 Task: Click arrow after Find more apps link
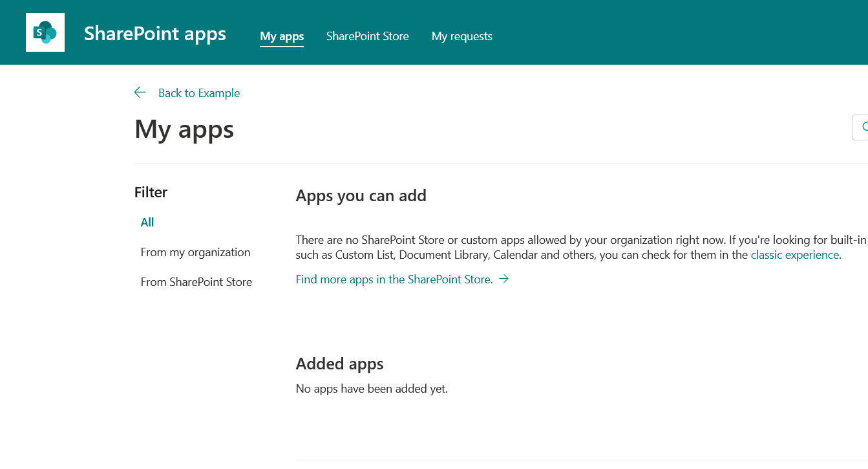click(x=504, y=279)
